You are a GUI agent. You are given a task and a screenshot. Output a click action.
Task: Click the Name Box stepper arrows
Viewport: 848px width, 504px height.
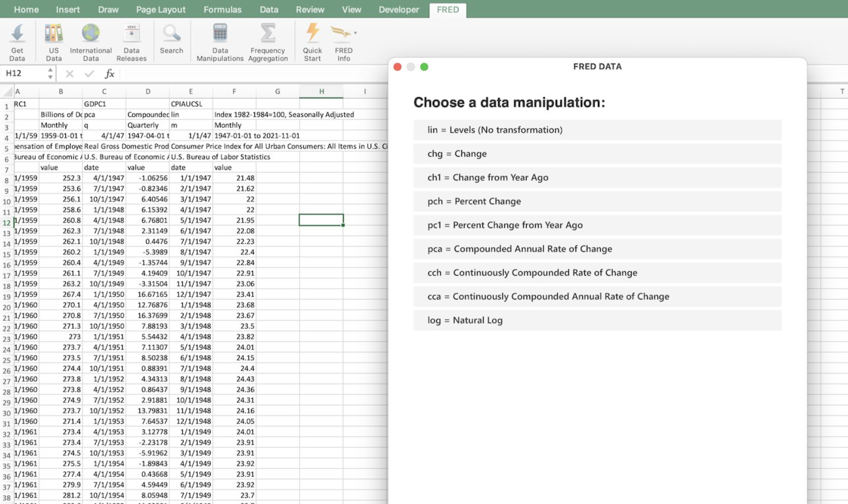coord(50,73)
